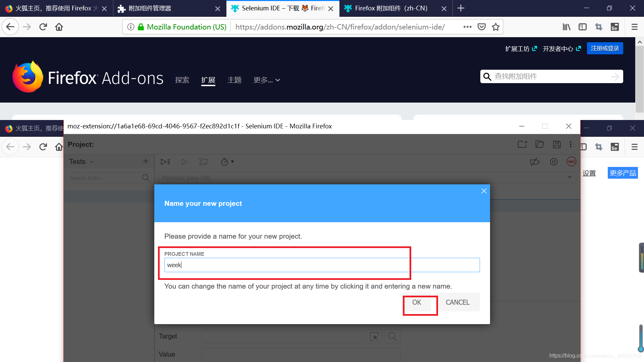Toggle pause on exceptions icon

[554, 162]
